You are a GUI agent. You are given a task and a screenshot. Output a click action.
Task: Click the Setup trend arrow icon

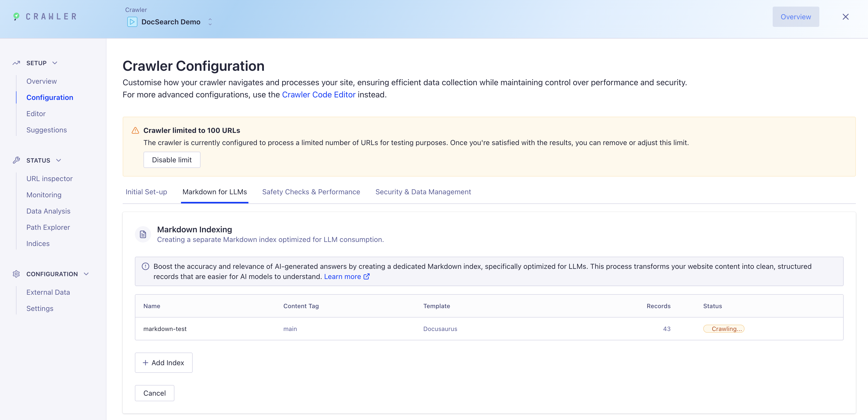click(x=16, y=63)
